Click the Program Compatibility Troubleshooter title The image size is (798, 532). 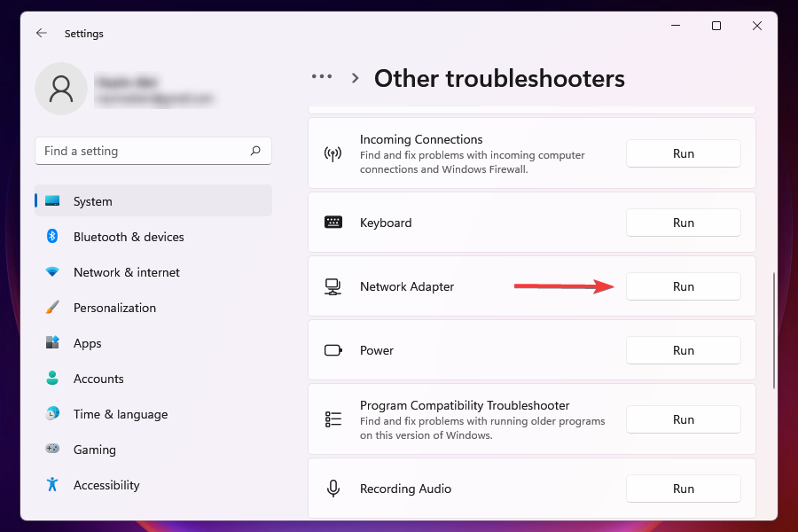[464, 405]
